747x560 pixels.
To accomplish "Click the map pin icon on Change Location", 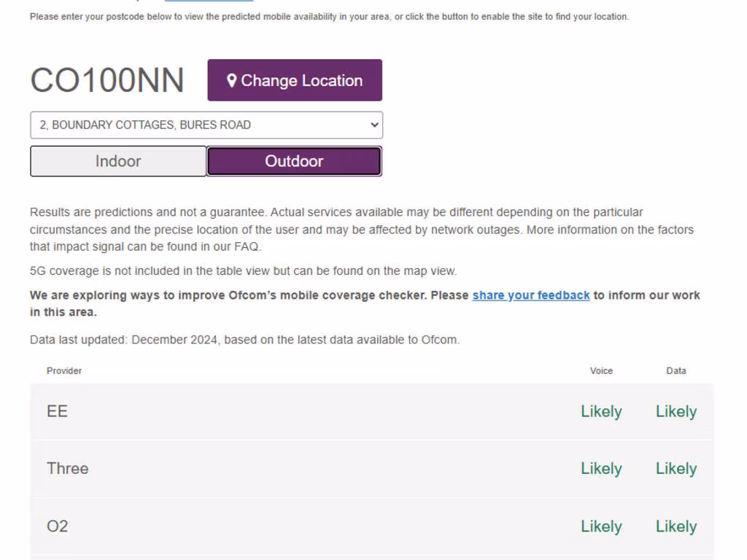I will pos(231,80).
